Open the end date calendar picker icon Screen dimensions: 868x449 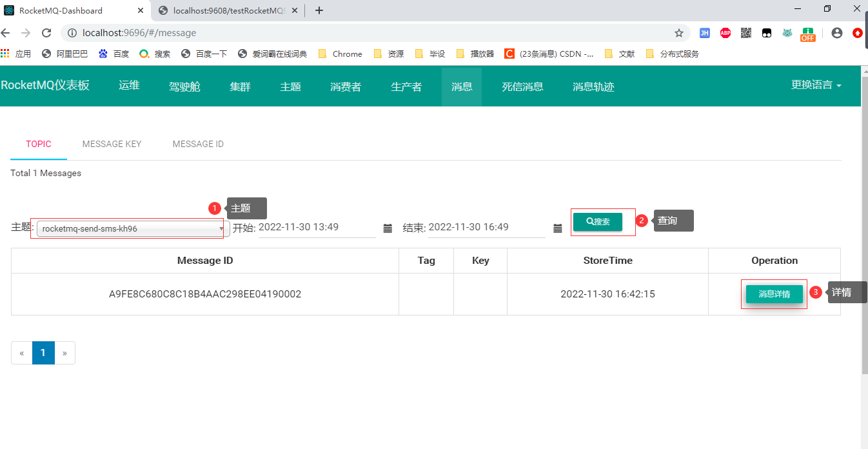click(x=558, y=228)
